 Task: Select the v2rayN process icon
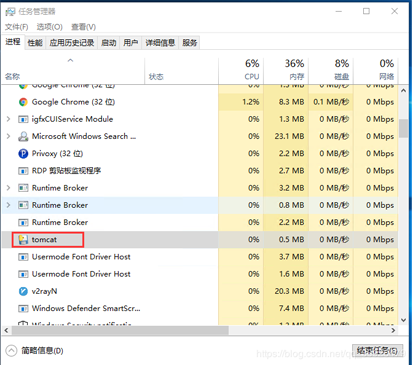click(x=23, y=291)
